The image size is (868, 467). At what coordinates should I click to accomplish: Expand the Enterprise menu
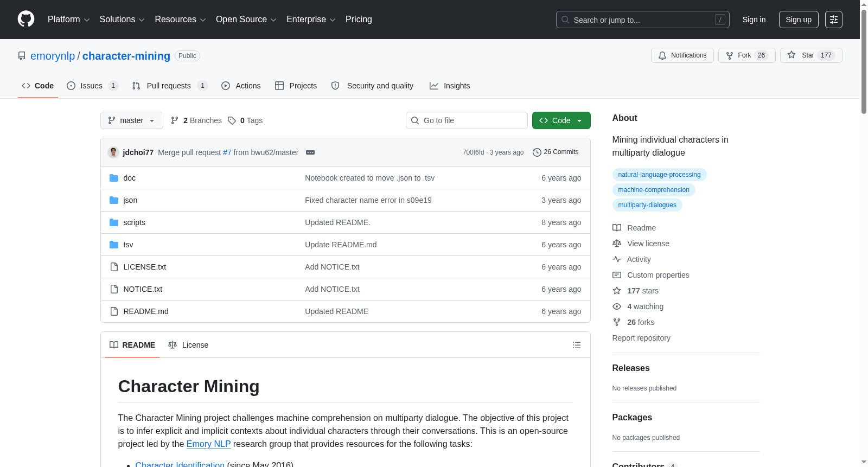[x=311, y=20]
